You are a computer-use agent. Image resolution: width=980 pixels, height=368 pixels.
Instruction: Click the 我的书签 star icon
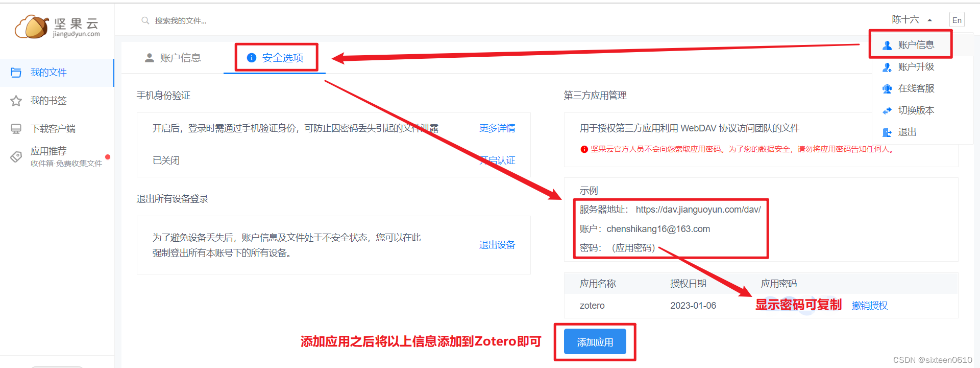tap(16, 101)
